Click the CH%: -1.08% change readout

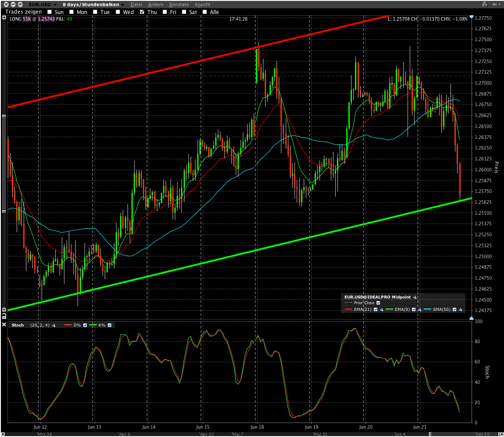coord(454,19)
